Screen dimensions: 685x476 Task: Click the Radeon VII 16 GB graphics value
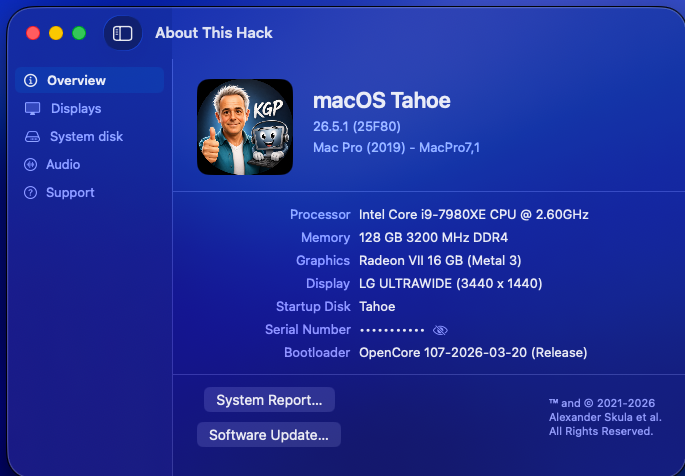[440, 261]
